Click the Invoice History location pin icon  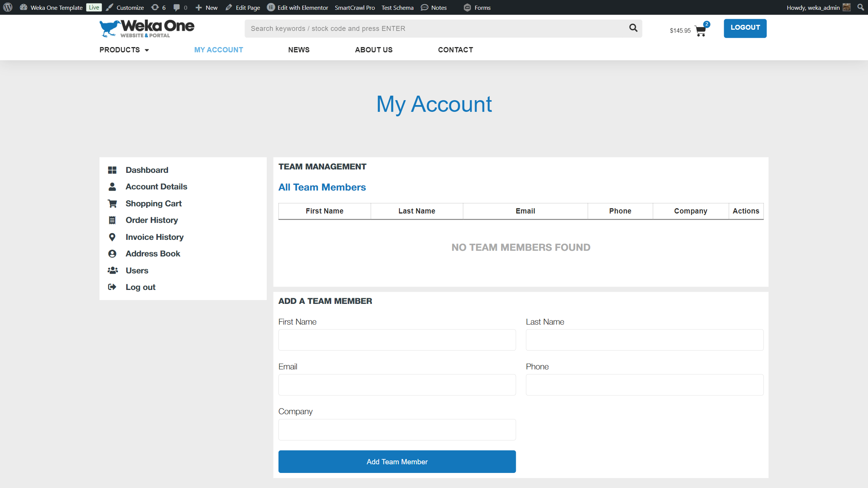click(x=112, y=236)
